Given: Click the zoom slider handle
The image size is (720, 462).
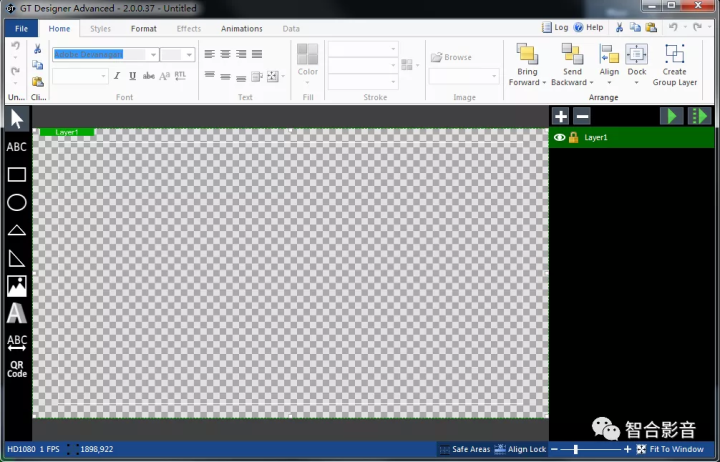Looking at the screenshot, I should (x=575, y=449).
